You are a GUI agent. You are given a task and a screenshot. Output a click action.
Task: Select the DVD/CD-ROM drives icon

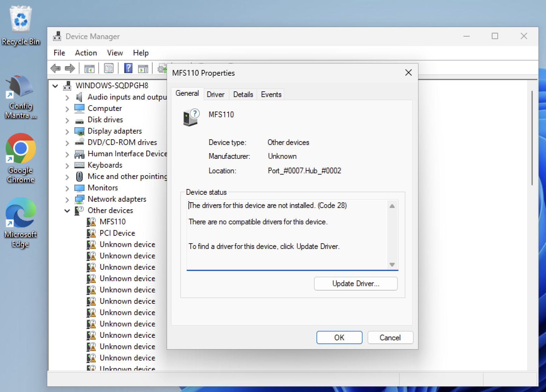(x=79, y=142)
